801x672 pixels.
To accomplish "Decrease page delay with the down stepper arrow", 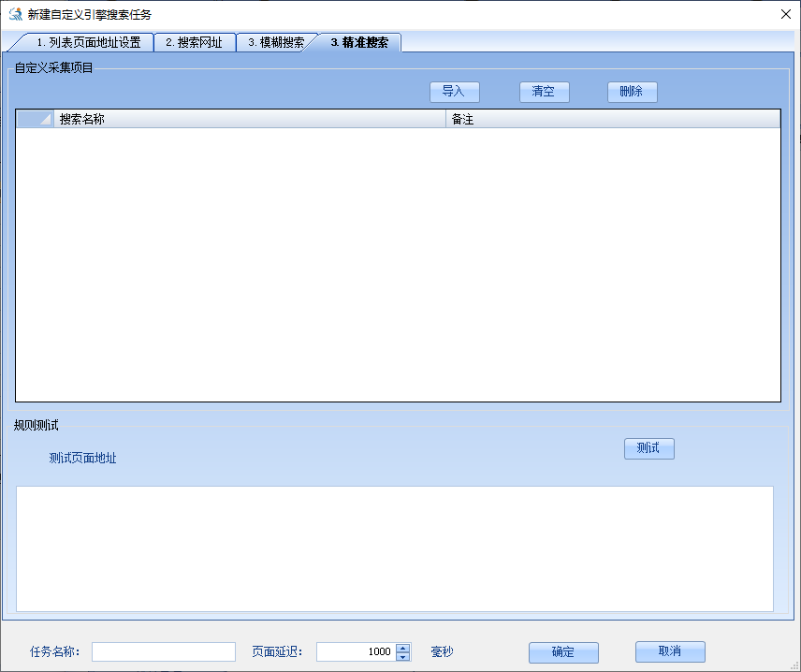I will click(x=402, y=656).
